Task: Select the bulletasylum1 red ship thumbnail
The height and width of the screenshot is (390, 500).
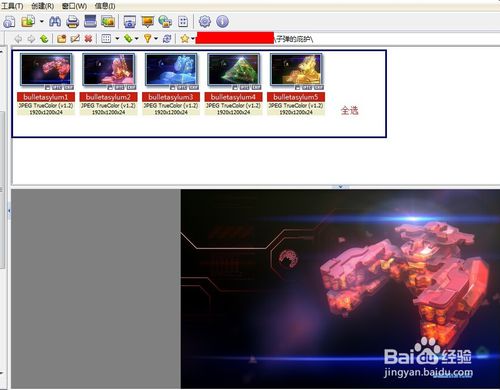Action: 46,70
